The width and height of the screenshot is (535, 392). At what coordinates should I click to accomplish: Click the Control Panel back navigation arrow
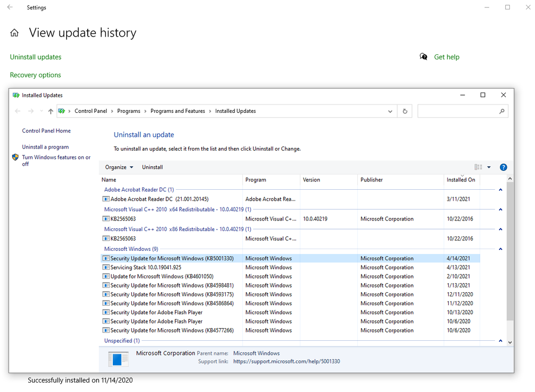[17, 111]
